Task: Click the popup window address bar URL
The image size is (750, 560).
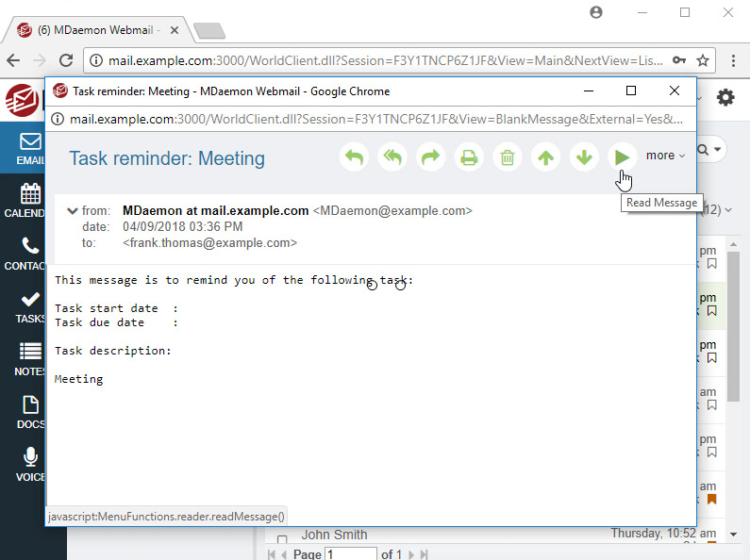Action: point(376,119)
